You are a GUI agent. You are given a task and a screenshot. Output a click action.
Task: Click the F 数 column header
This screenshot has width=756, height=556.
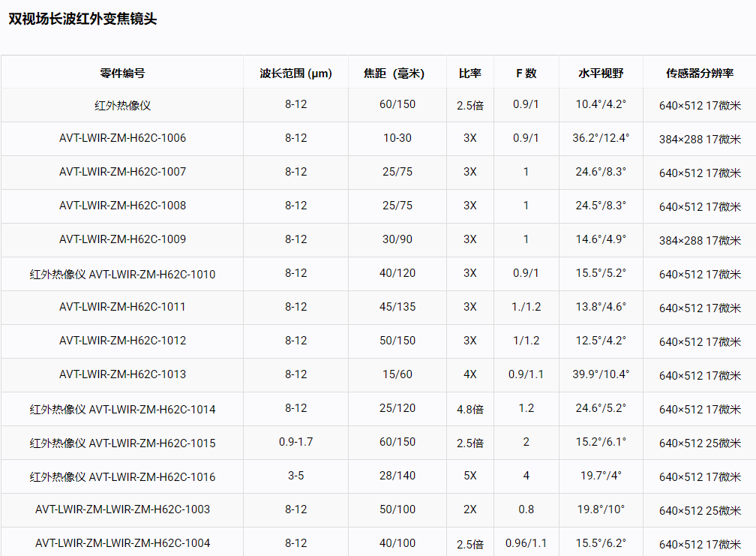(526, 74)
